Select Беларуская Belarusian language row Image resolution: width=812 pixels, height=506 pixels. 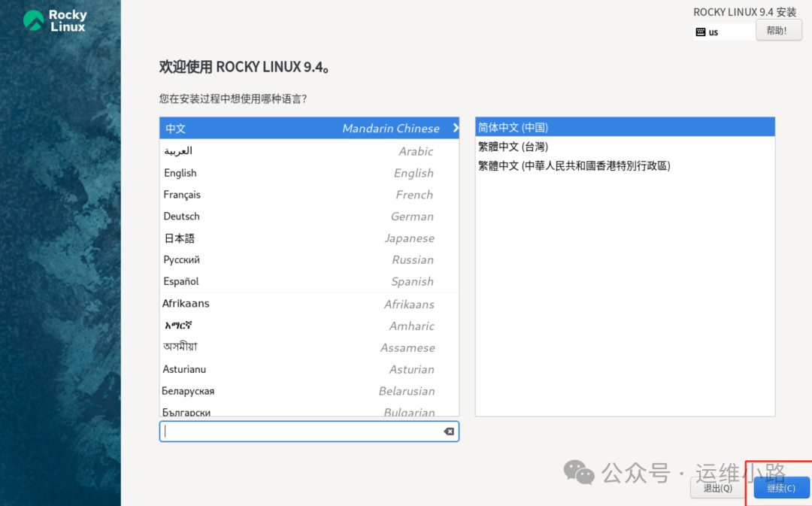tap(309, 391)
